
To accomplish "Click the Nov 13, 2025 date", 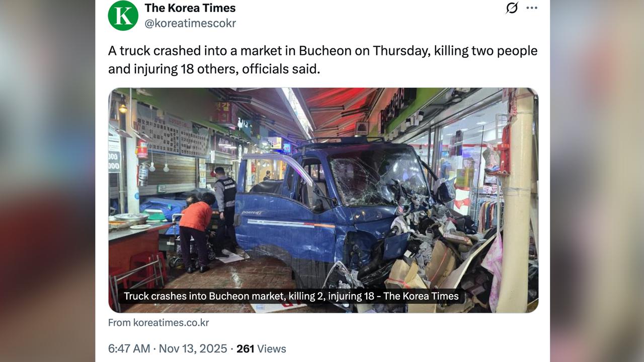I will (193, 348).
